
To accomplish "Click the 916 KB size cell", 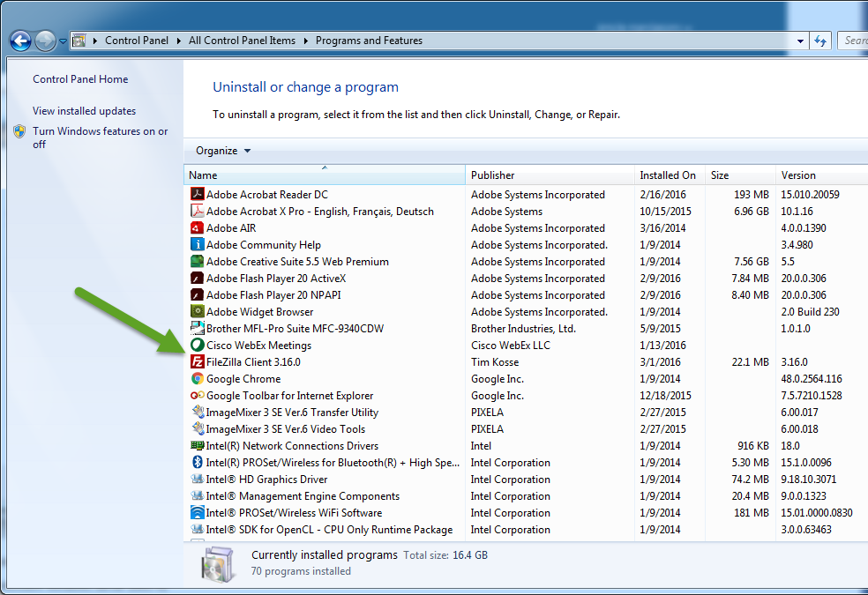I will pos(752,446).
